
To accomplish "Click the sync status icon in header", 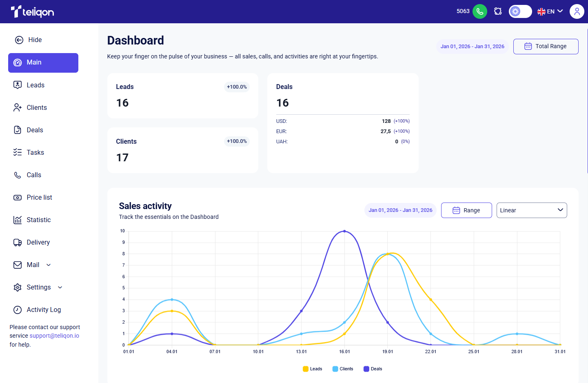I will (x=498, y=11).
